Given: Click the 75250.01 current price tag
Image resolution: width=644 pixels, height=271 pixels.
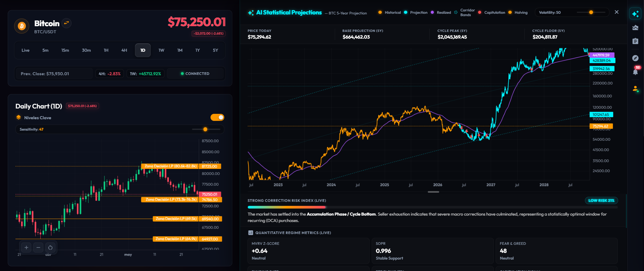Looking at the screenshot, I should 210,194.
